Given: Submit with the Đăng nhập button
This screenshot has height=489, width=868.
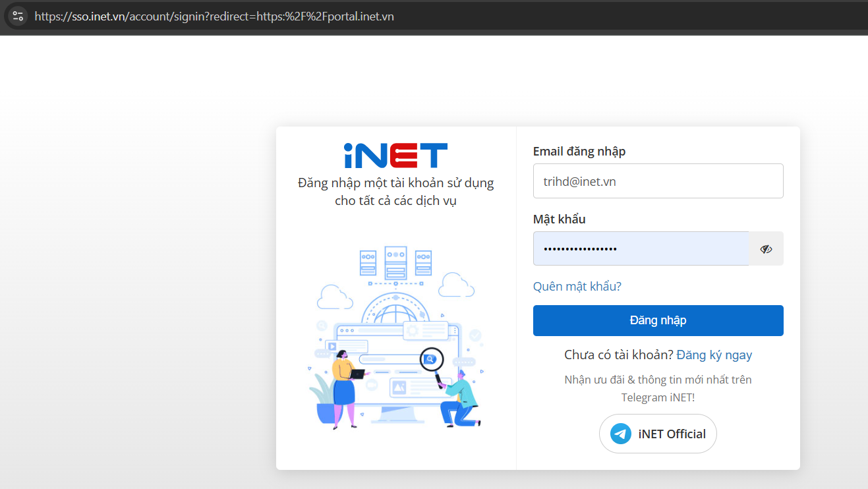Looking at the screenshot, I should [658, 320].
